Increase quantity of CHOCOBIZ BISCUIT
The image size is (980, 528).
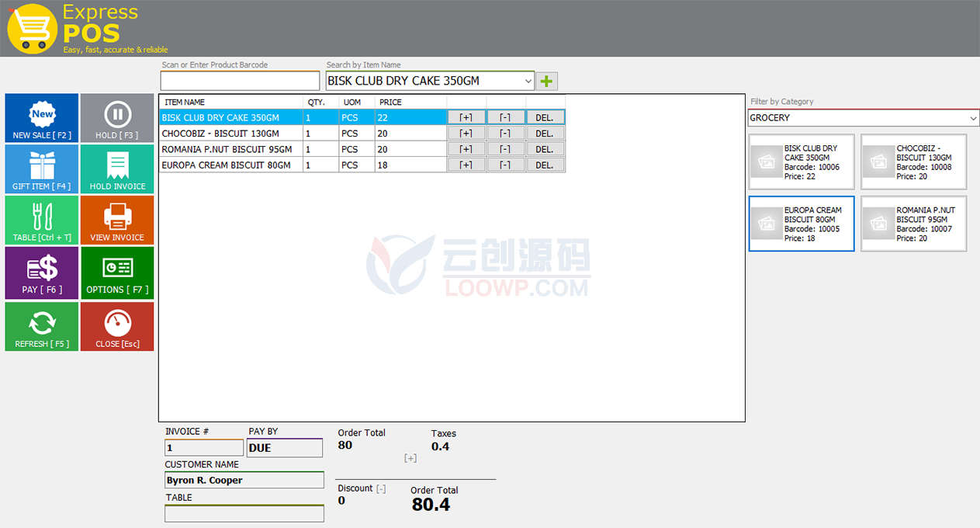point(466,134)
